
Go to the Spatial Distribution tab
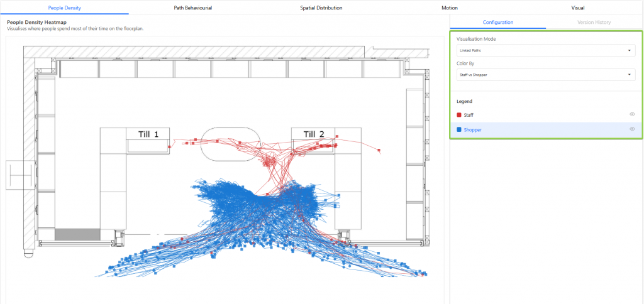321,8
